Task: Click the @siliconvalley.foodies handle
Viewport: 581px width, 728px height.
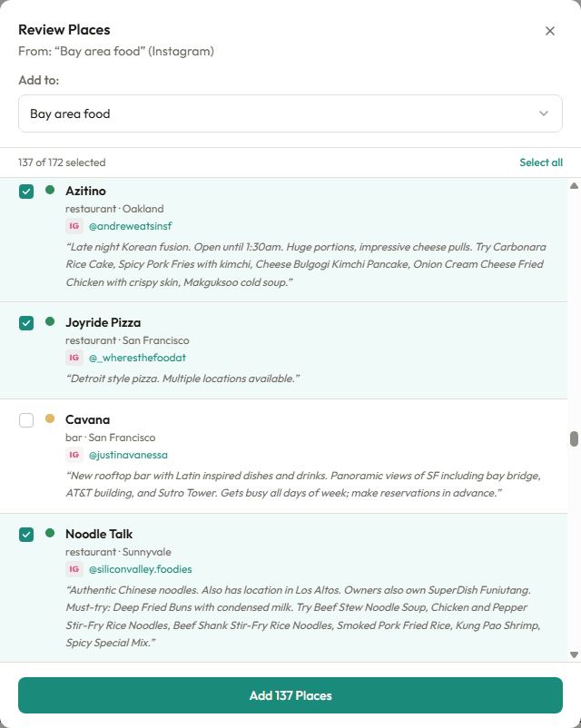Action: 141,569
